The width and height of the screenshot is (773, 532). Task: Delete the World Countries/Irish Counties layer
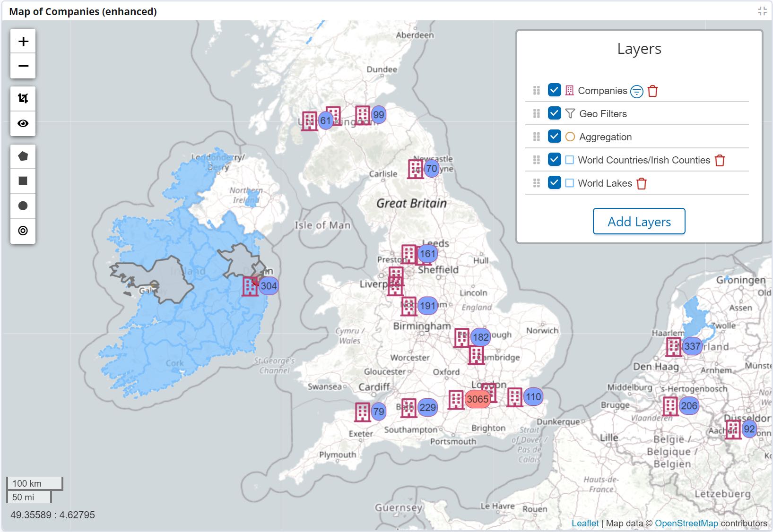tap(720, 160)
